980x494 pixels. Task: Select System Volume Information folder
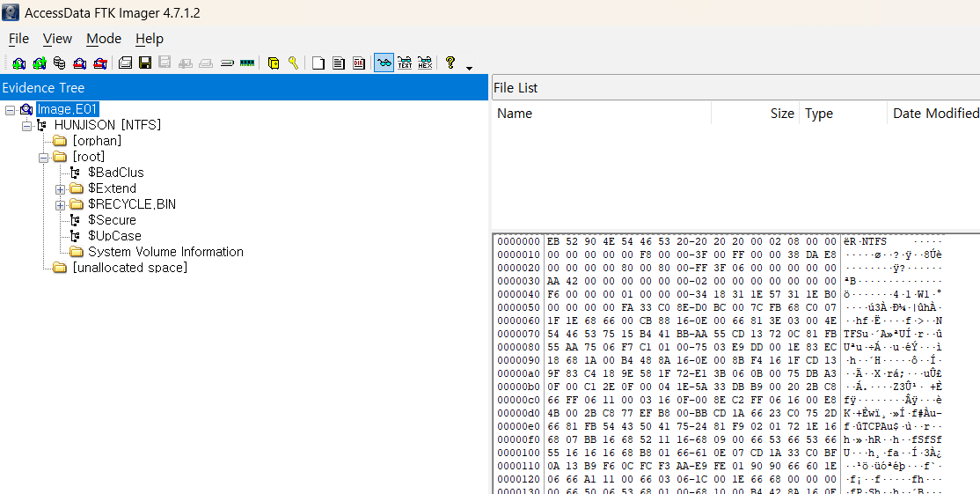pyautogui.click(x=165, y=252)
